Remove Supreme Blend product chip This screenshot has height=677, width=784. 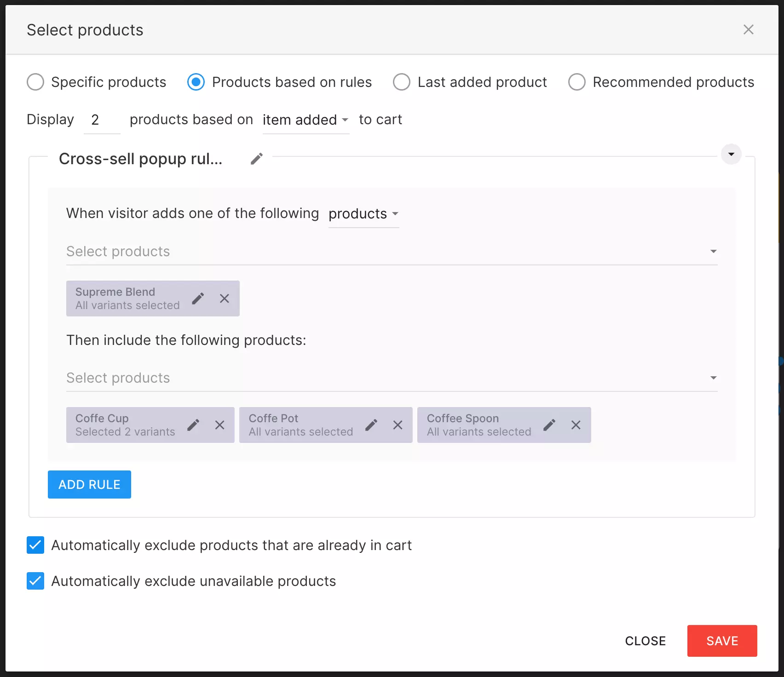(x=225, y=298)
